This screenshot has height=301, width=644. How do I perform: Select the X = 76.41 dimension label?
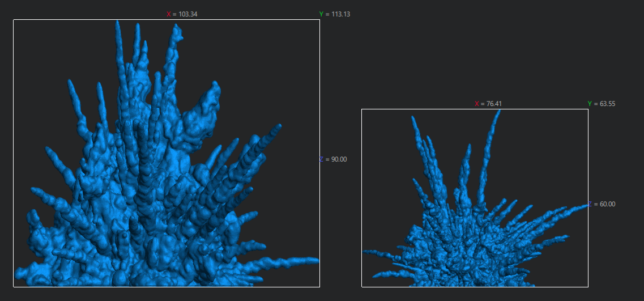click(488, 104)
